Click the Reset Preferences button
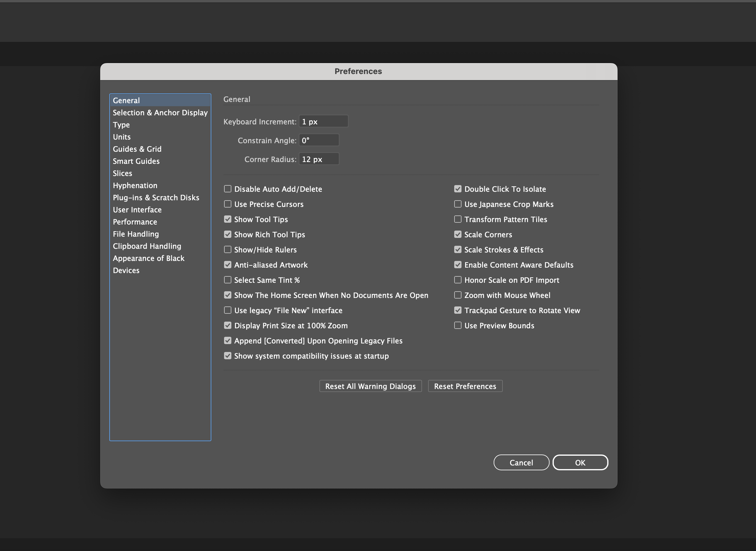Viewport: 756px width, 551px height. (x=465, y=386)
